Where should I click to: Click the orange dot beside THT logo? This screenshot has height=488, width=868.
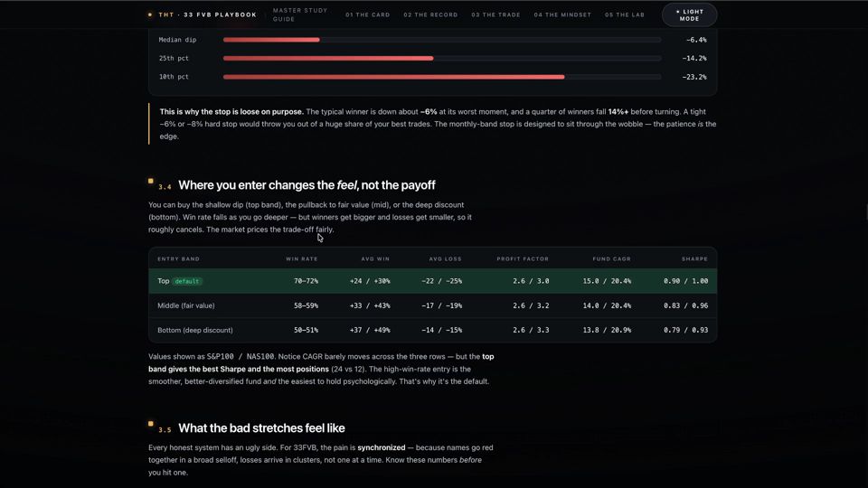click(150, 15)
